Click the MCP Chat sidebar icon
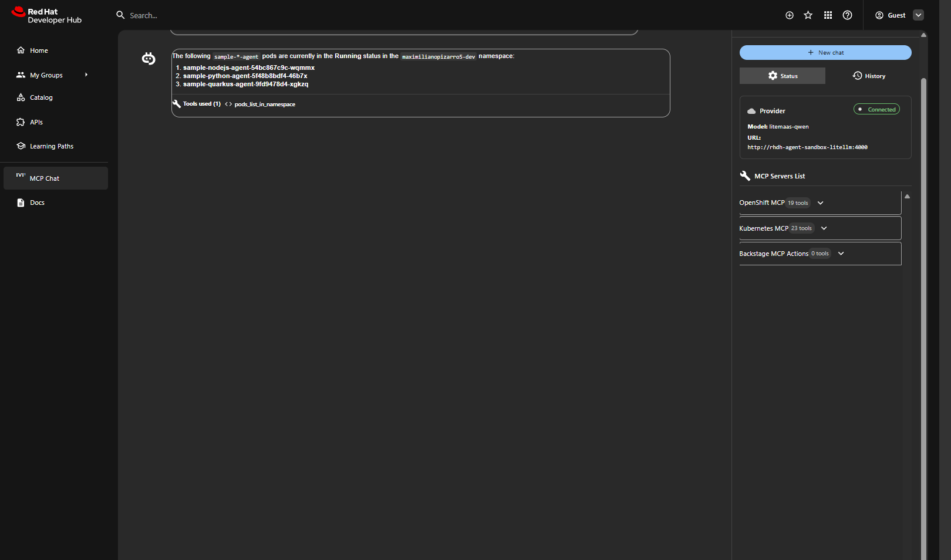Screen dimensions: 951x560 click(21, 175)
